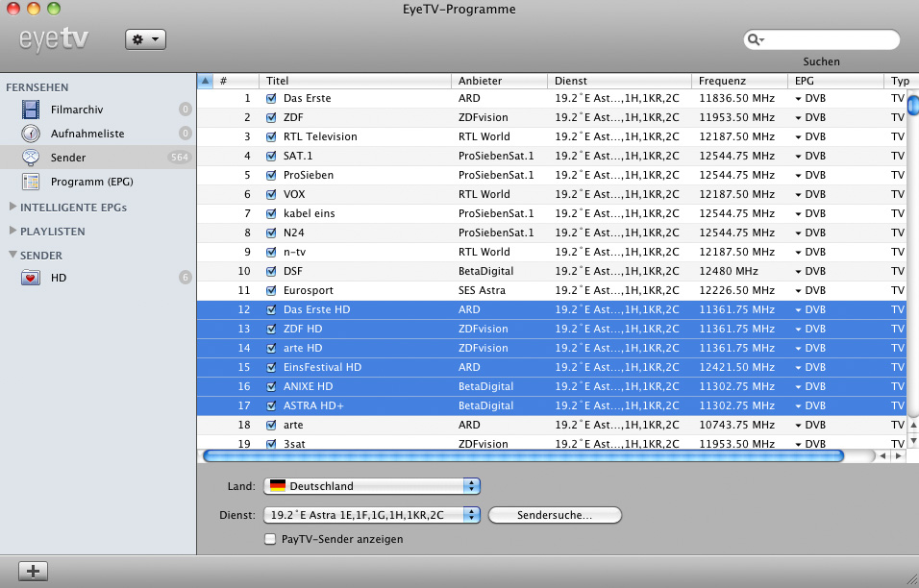Select the ANIXE HD row
Viewport: 919px width, 588px height.
pyautogui.click(x=552, y=386)
